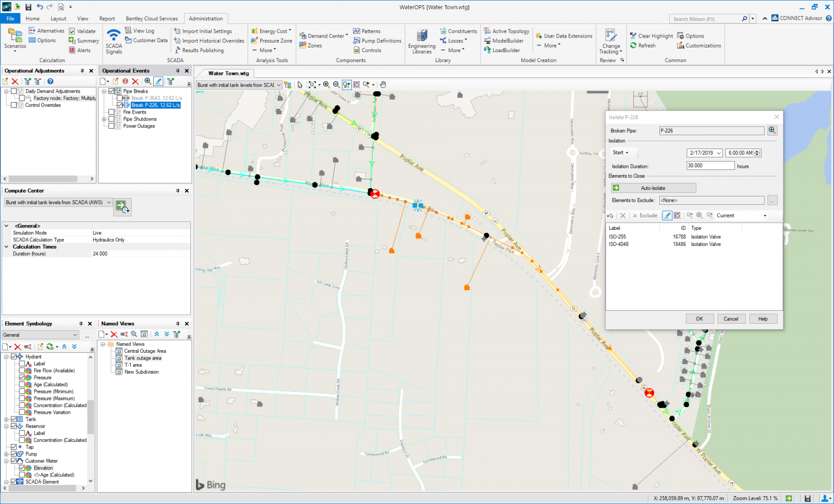
Task: Select the pointer arrow tool in map toolbar
Action: 300,84
